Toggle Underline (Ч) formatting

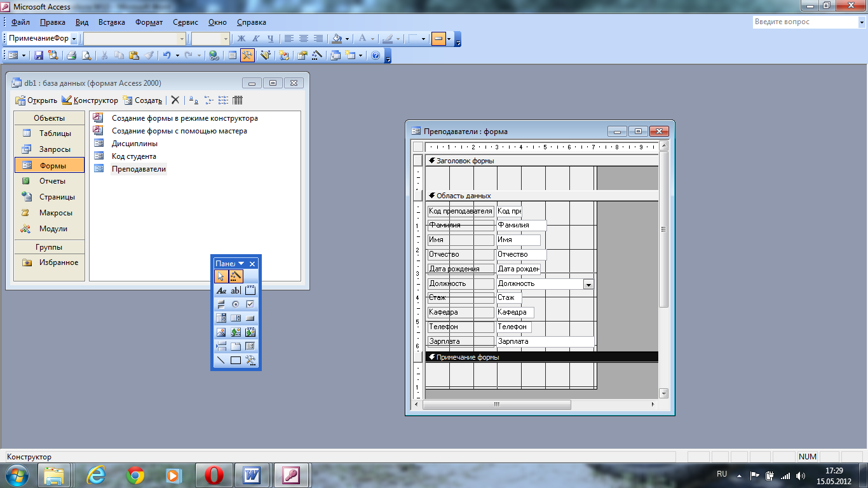pyautogui.click(x=271, y=39)
